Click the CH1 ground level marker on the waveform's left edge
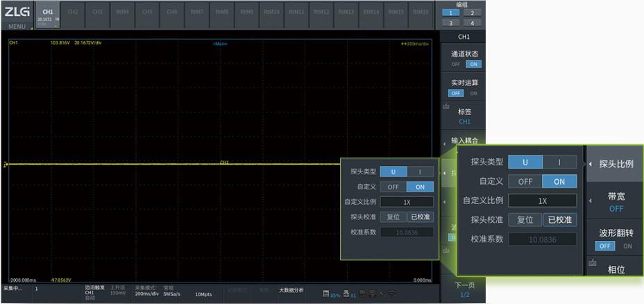Image resolution: width=644 pixels, height=304 pixels. 6,164
